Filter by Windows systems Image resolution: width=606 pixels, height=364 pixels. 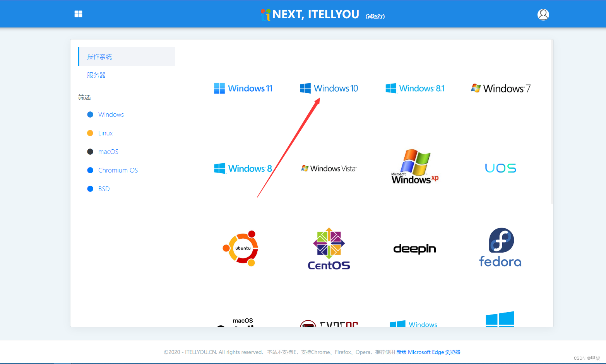106,114
